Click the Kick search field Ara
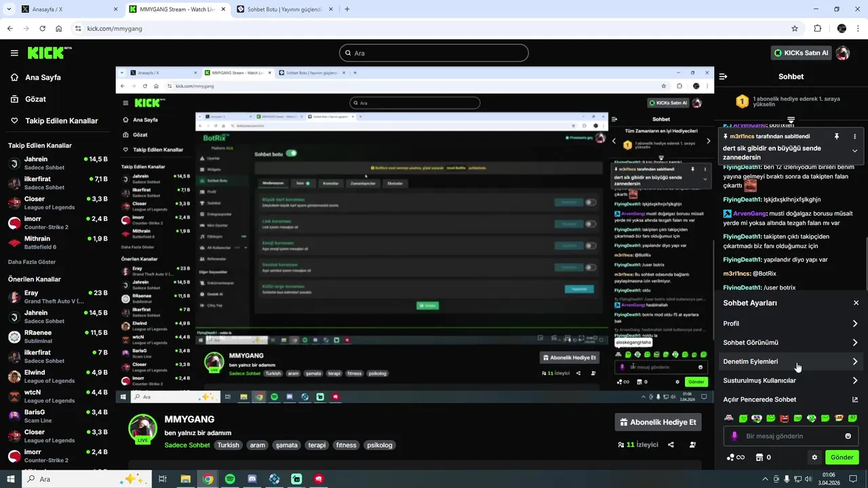The image size is (868, 488). 434,53
